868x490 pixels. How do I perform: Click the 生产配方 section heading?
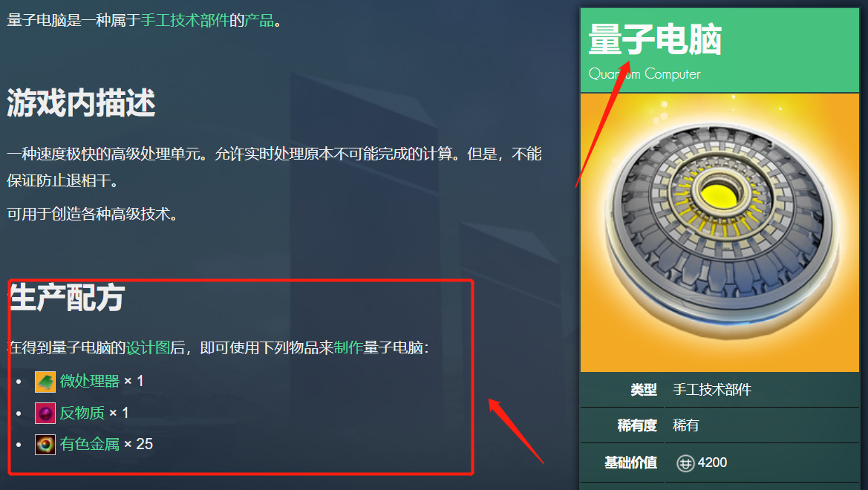click(68, 297)
